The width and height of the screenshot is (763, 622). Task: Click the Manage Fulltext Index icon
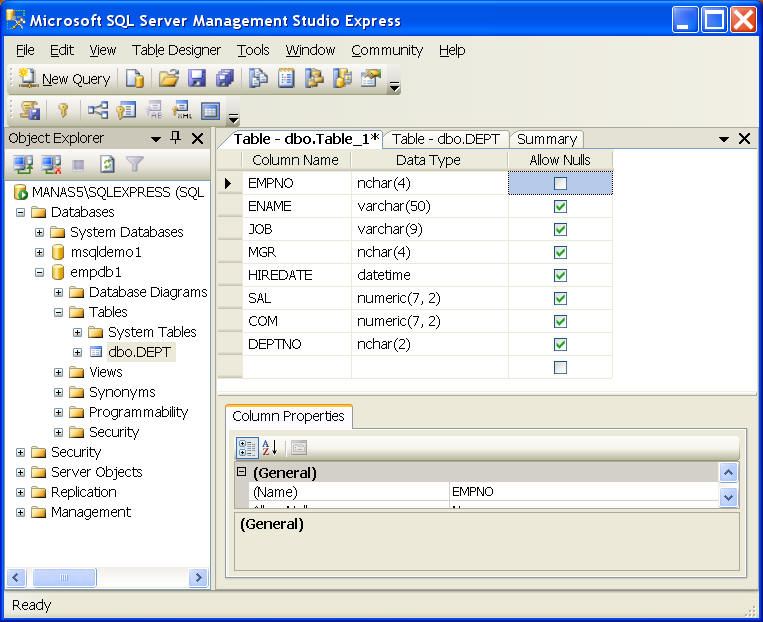tap(154, 110)
